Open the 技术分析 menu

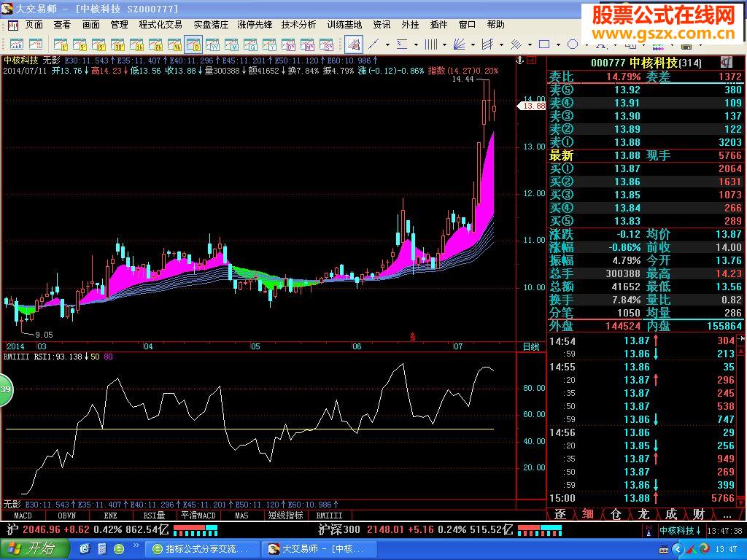pos(298,24)
